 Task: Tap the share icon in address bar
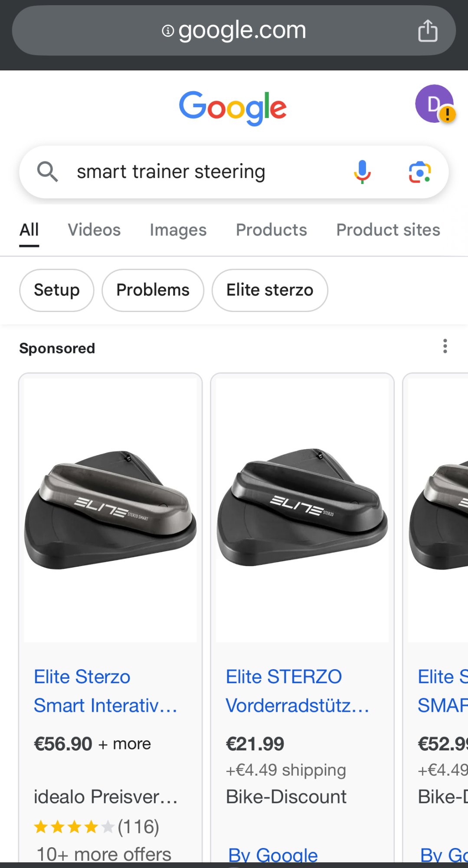pyautogui.click(x=427, y=31)
